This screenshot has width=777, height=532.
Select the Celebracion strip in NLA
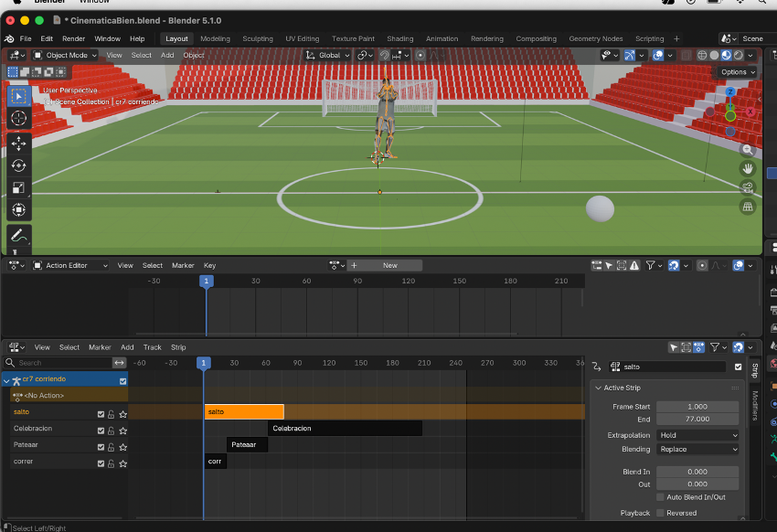(x=345, y=429)
